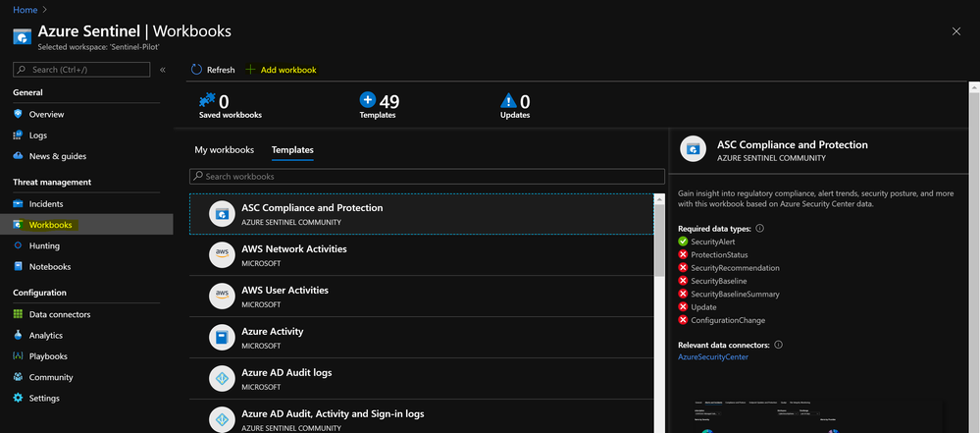Image resolution: width=980 pixels, height=433 pixels.
Task: Click the ASC Compliance template icon
Action: 222,214
